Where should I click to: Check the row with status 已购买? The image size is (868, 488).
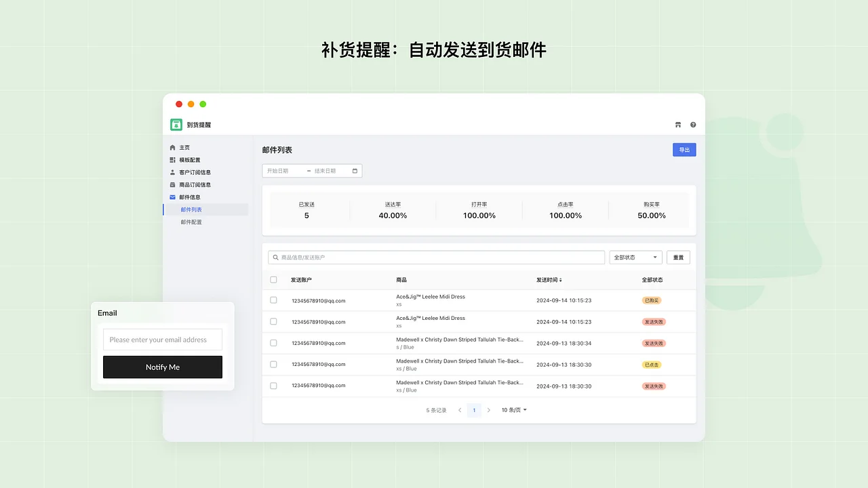273,300
